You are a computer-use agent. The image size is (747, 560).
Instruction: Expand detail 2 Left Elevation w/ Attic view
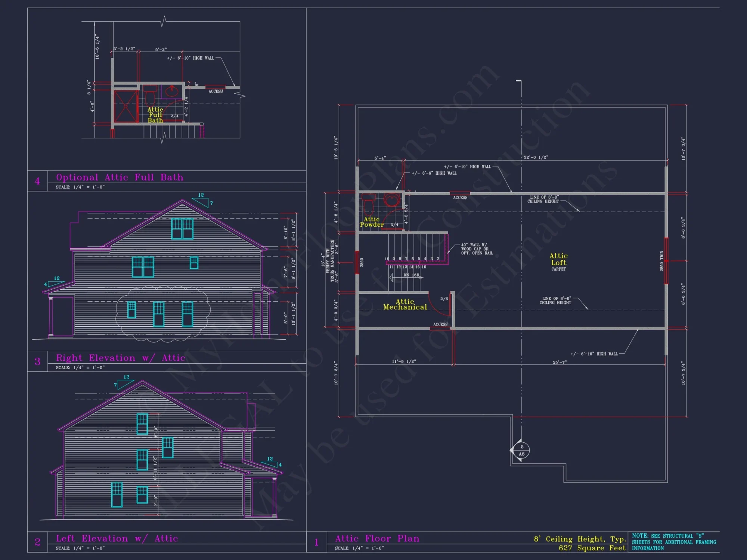tap(117, 538)
